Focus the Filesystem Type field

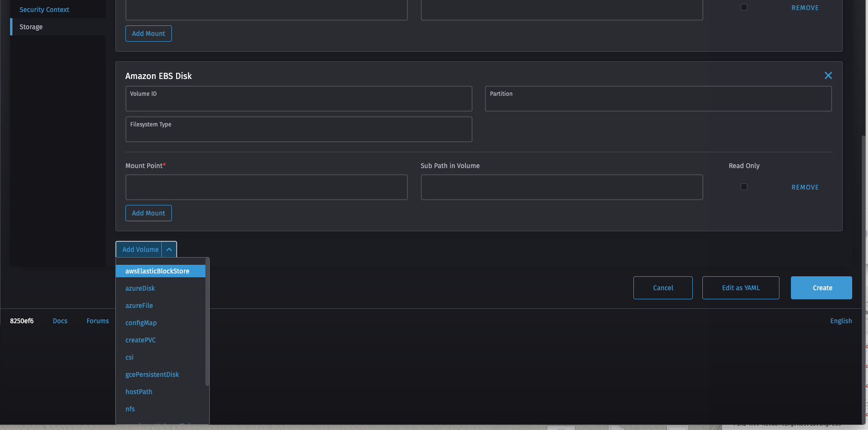point(299,129)
